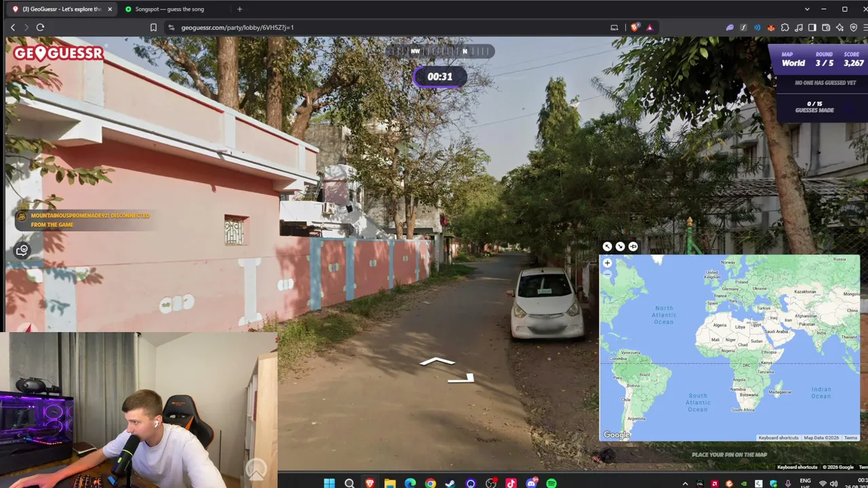Open the Brave Shields lion icon
The width and height of the screenshot is (868, 488).
coord(635,27)
